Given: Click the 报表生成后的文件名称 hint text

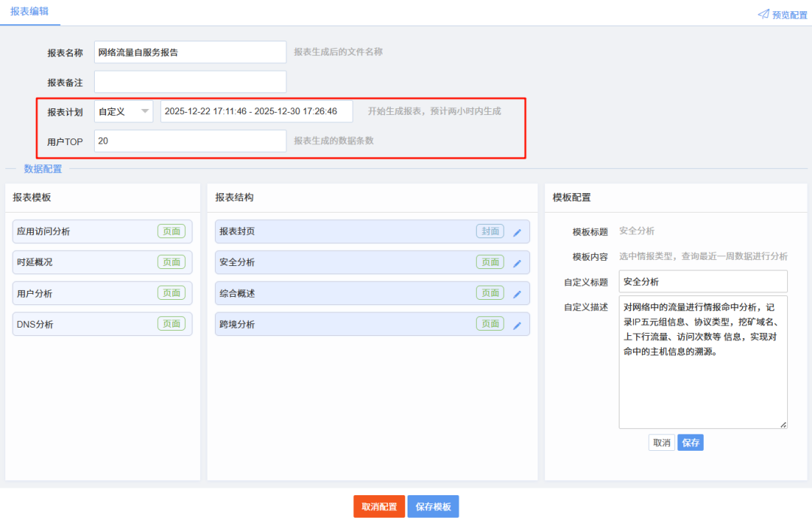Looking at the screenshot, I should click(338, 52).
